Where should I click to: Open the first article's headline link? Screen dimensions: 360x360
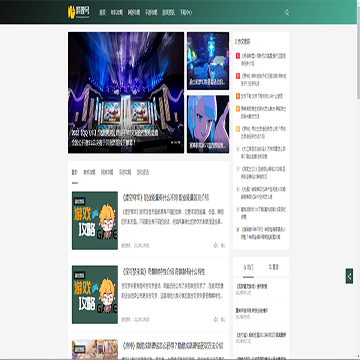tap(166, 197)
